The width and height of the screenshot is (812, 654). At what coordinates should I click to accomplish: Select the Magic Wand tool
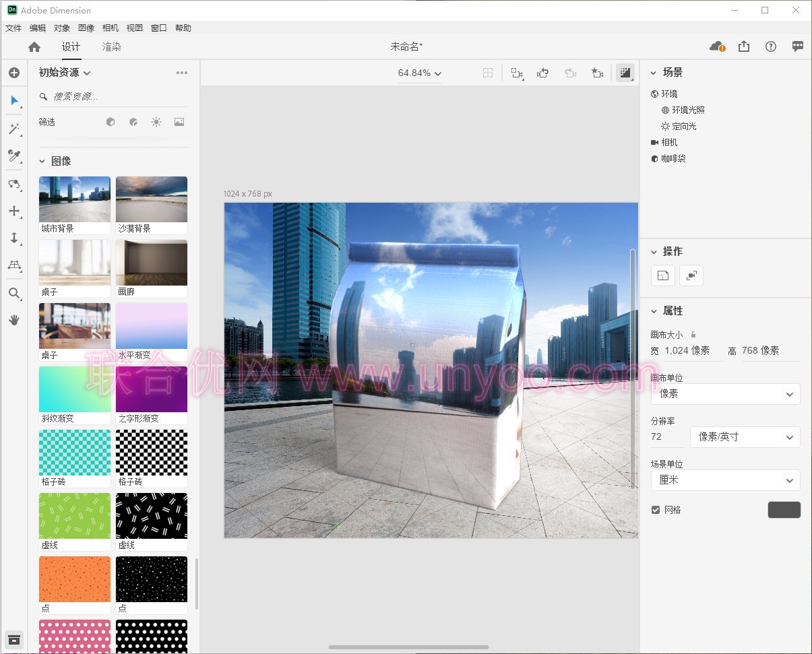[14, 129]
